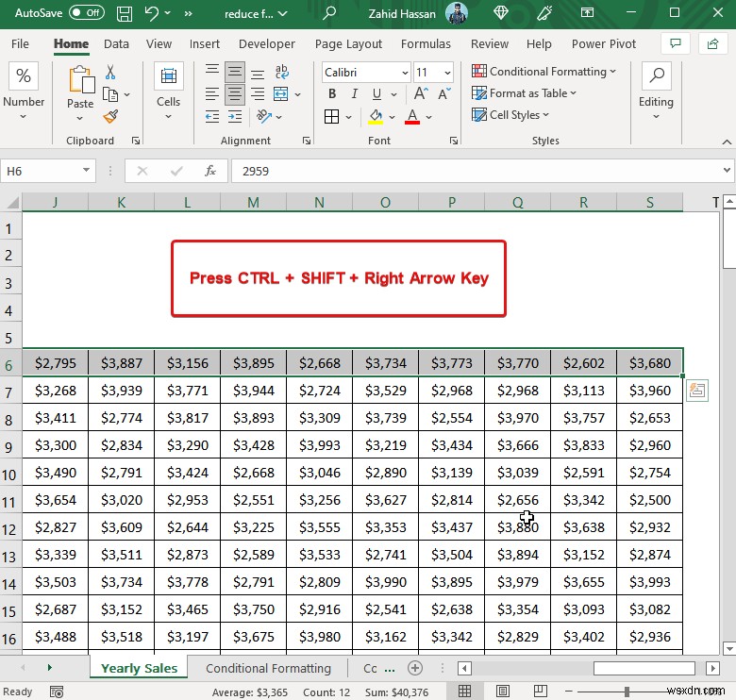736x700 pixels.
Task: Click Decrease Font Size icon
Action: (x=444, y=93)
